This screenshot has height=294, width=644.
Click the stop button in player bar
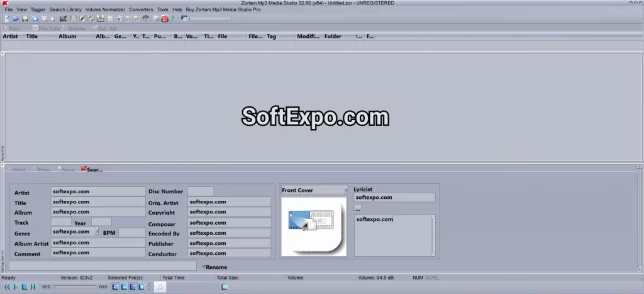(x=25, y=287)
